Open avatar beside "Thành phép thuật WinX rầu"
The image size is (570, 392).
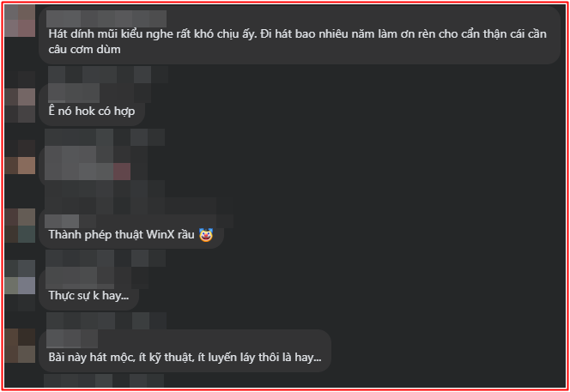[x=20, y=226]
